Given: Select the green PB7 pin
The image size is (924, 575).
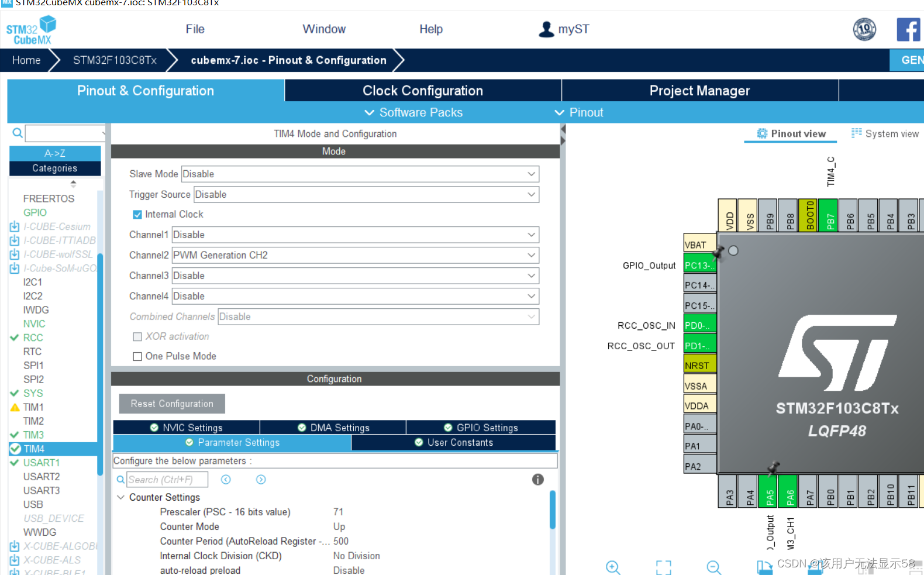Looking at the screenshot, I should (829, 215).
